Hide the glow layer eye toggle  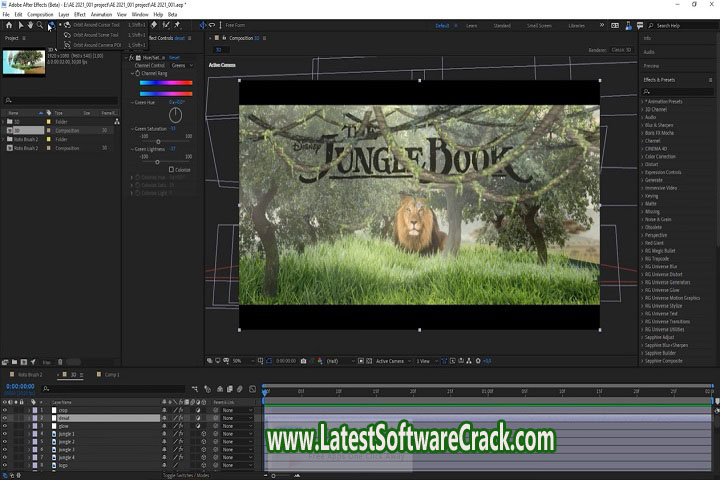(5, 426)
